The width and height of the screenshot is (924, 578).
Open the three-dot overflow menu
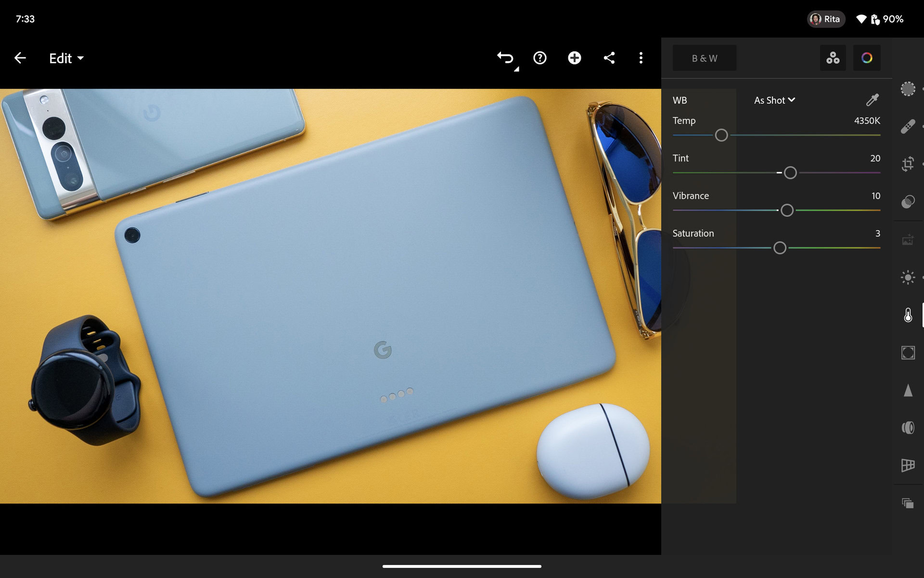tap(641, 58)
